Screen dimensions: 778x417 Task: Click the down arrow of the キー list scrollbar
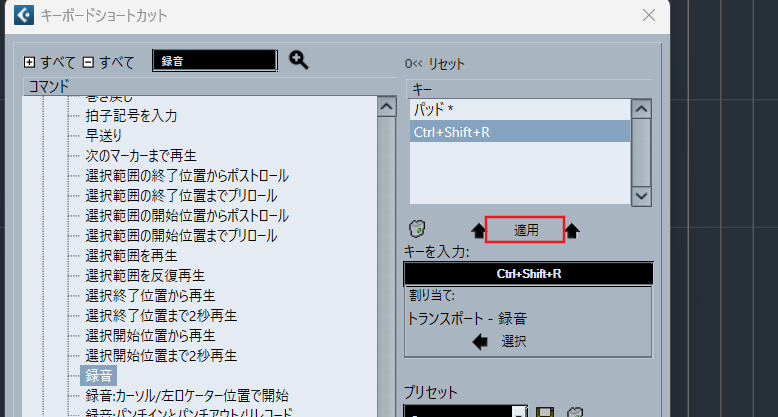point(641,196)
